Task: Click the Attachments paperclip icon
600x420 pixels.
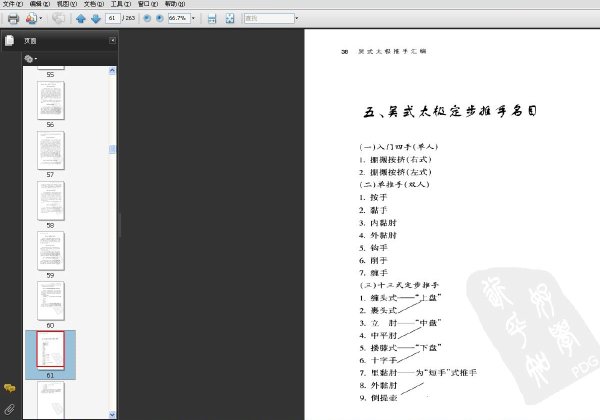Action: click(x=10, y=410)
